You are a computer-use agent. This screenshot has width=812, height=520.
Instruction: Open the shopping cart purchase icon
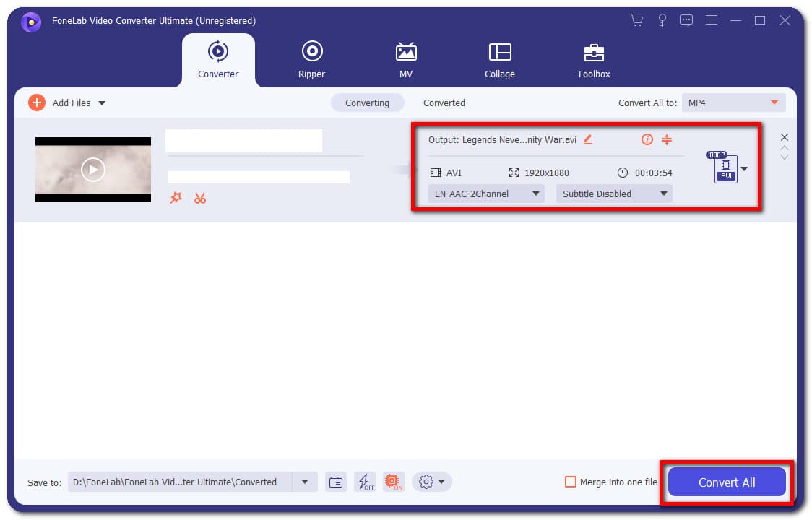[x=636, y=20]
